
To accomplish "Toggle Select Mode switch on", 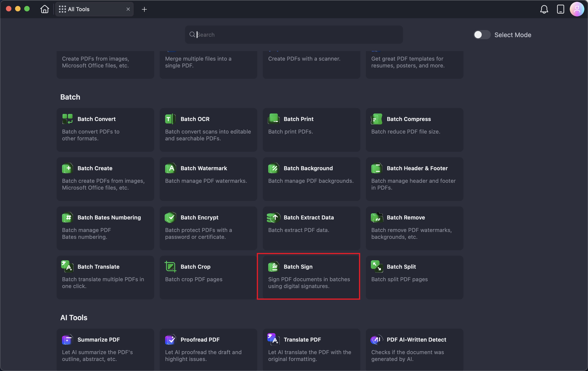I will pyautogui.click(x=482, y=35).
